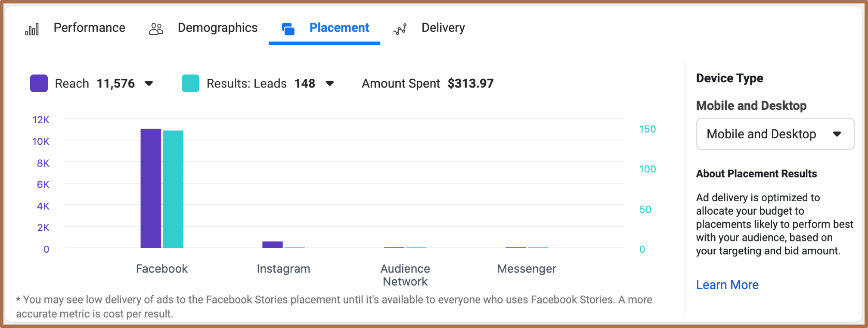Click the teal Facebook leads bar
Screen dimensions: 868x328
(x=173, y=189)
